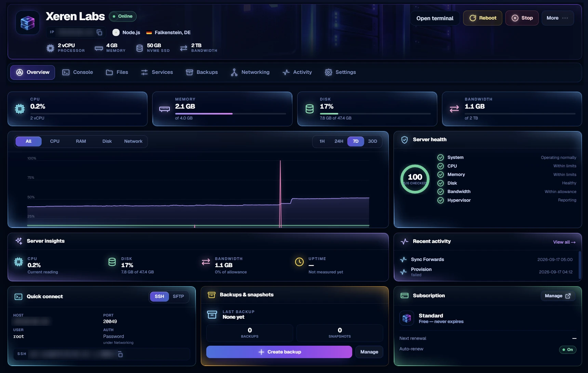Open the Console tab
588x373 pixels.
(78, 72)
